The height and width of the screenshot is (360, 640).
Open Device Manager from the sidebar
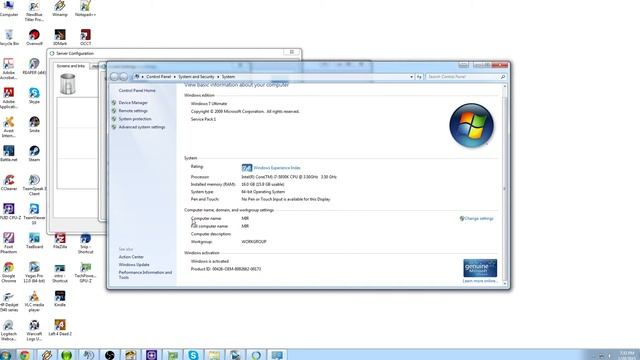pos(133,103)
